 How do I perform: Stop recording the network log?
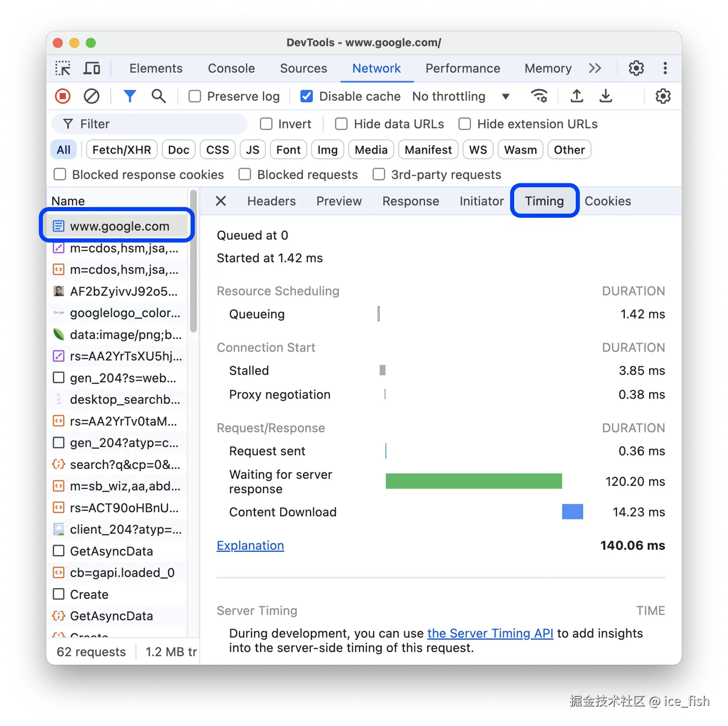[63, 96]
